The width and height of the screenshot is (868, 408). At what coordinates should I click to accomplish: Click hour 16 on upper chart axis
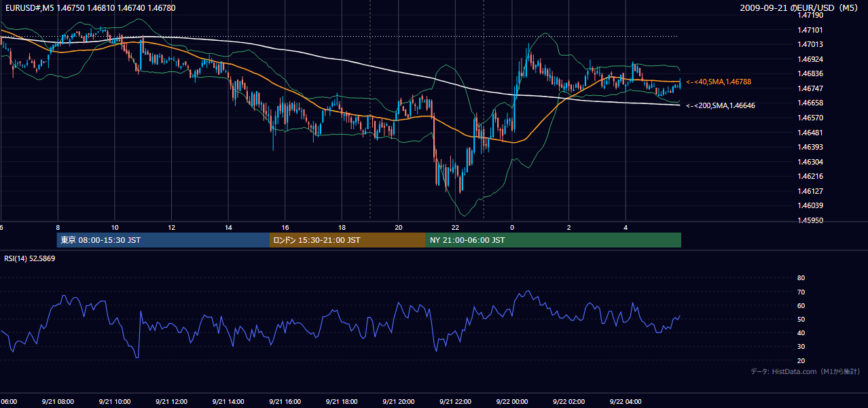click(x=285, y=228)
